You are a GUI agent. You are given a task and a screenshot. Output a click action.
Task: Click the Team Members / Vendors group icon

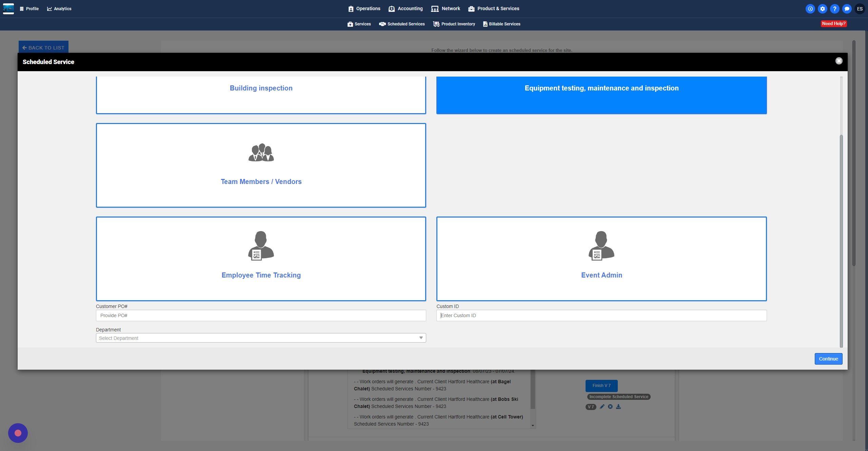[x=261, y=152]
